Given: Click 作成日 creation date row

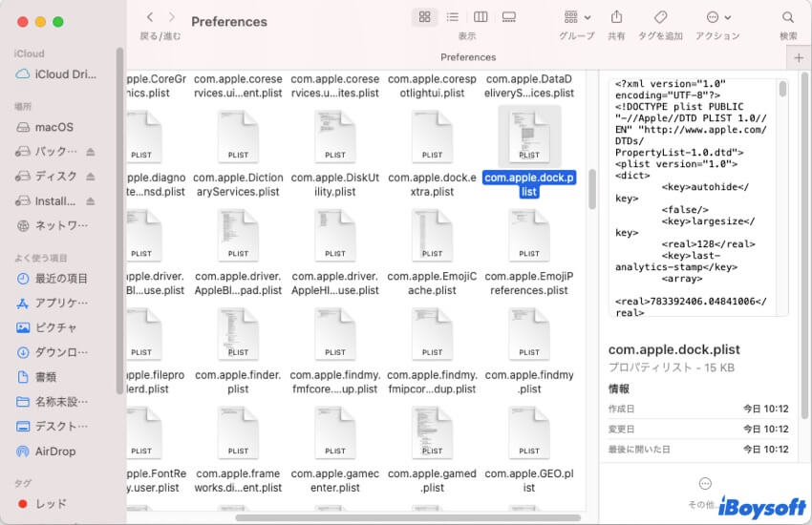Looking at the screenshot, I should coord(698,409).
